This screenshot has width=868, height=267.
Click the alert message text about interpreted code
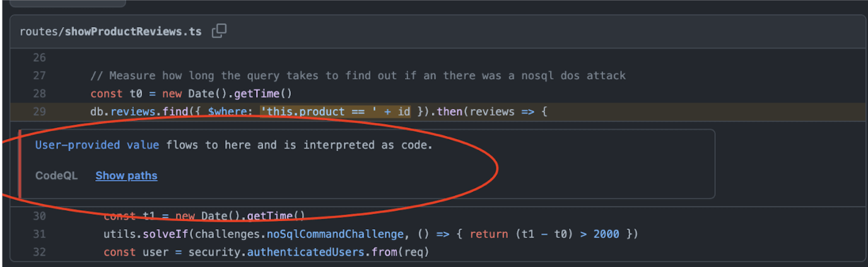click(233, 145)
